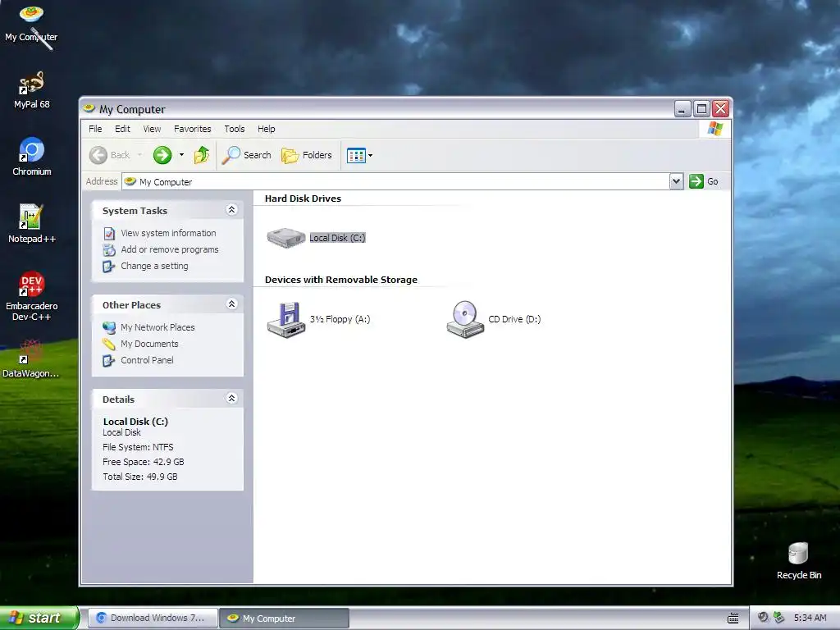
Task: Collapse the Other Places panel
Action: point(231,304)
